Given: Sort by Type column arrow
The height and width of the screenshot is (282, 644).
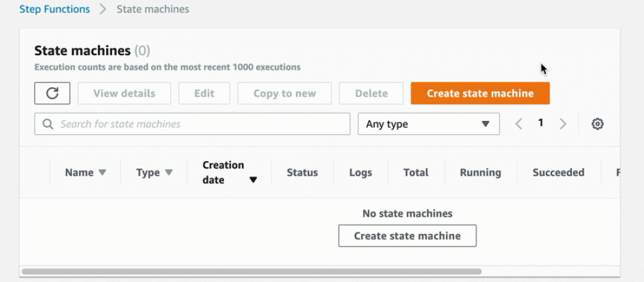Looking at the screenshot, I should tap(168, 173).
